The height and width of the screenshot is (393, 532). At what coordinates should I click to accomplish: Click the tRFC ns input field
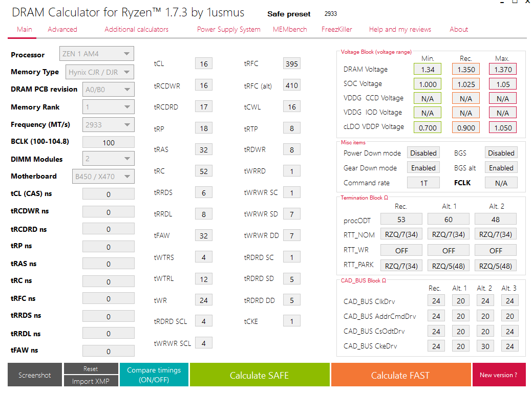click(x=108, y=298)
